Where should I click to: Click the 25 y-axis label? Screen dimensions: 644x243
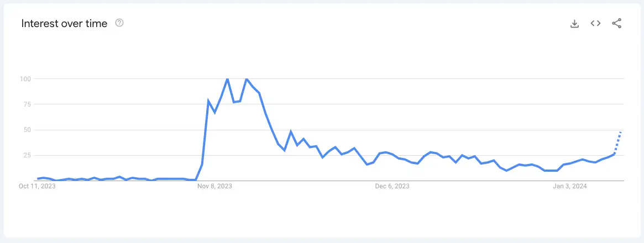click(28, 155)
